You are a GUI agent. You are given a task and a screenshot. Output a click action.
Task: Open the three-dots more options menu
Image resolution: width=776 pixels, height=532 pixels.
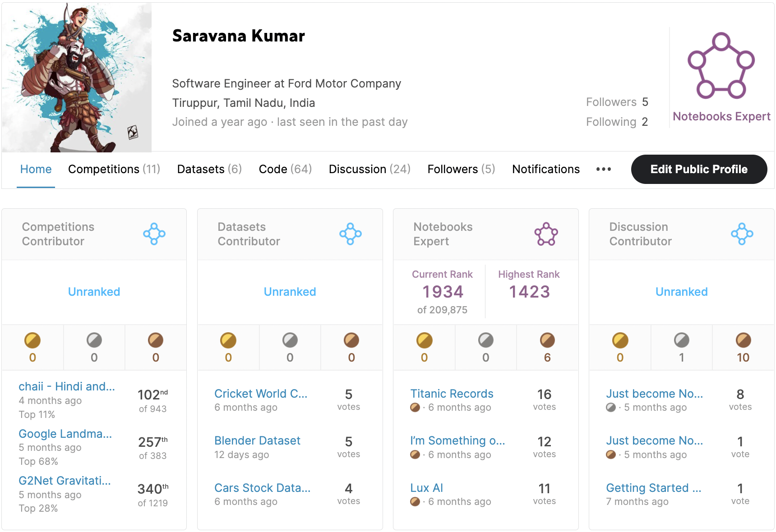[x=604, y=170]
